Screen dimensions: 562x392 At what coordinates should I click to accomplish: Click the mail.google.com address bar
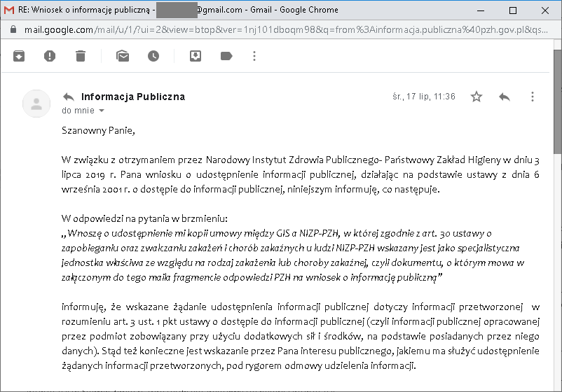pyautogui.click(x=280, y=29)
